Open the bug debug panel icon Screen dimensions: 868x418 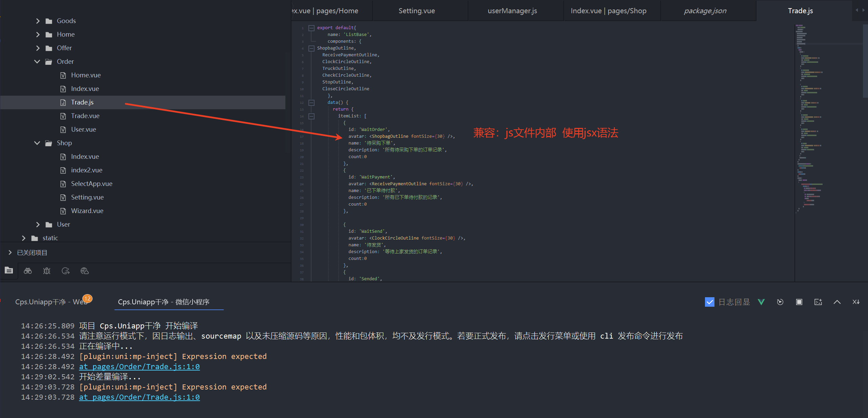47,271
